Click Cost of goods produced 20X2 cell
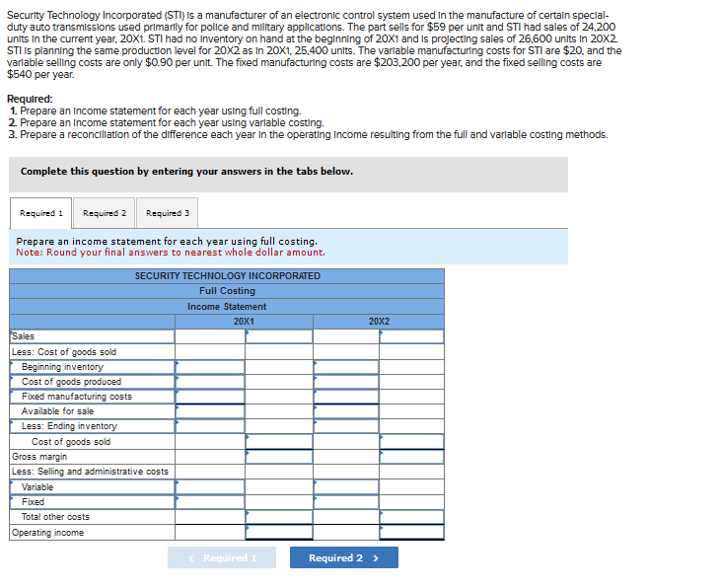This screenshot has width=721, height=588. tap(346, 382)
